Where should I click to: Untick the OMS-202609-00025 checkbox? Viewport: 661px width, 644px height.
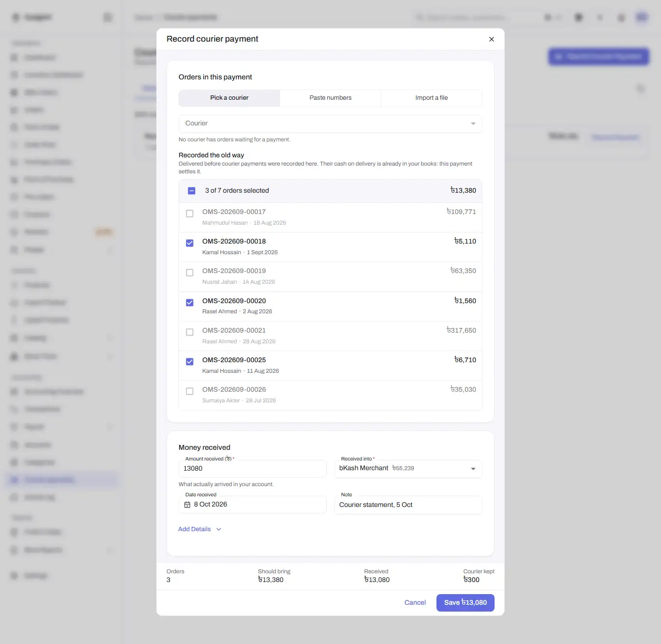190,362
